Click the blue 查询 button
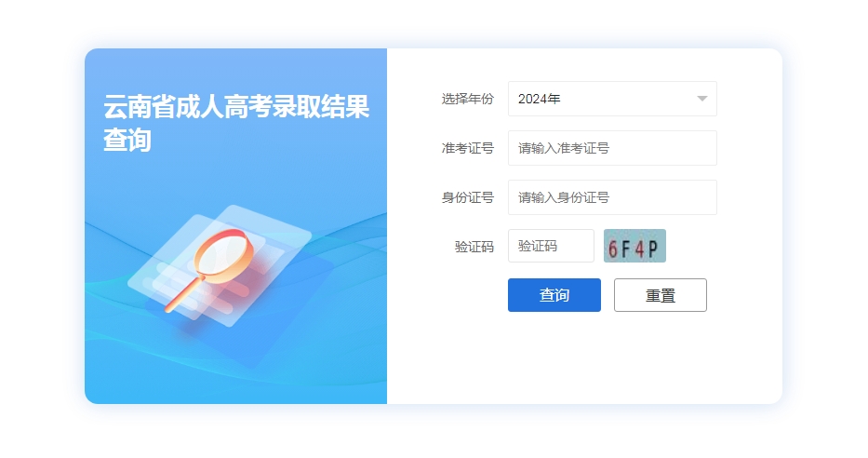 click(554, 295)
